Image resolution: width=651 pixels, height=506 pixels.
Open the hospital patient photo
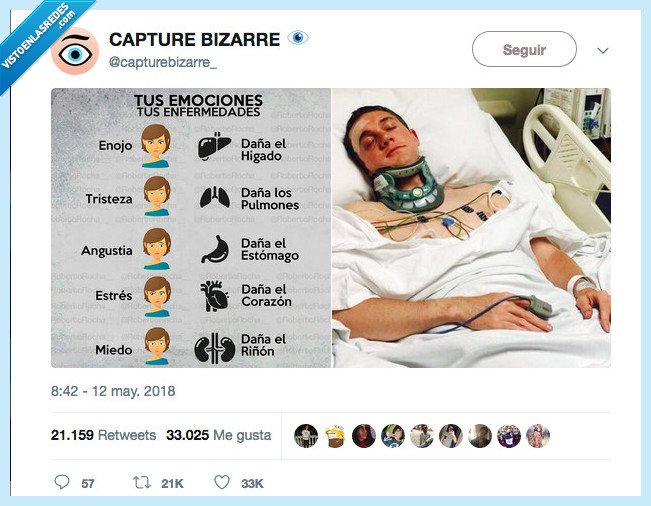tap(471, 228)
